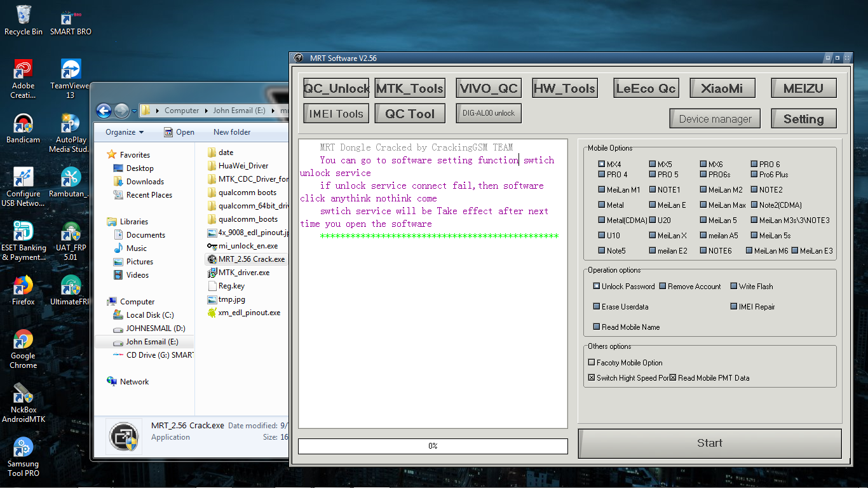868x488 pixels.
Task: Open ESET Banking & Payment icon
Action: tap(24, 241)
